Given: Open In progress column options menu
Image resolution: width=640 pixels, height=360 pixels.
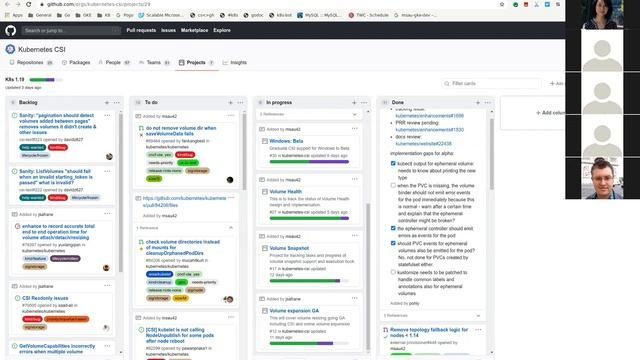Looking at the screenshot, I should pyautogui.click(x=364, y=102).
